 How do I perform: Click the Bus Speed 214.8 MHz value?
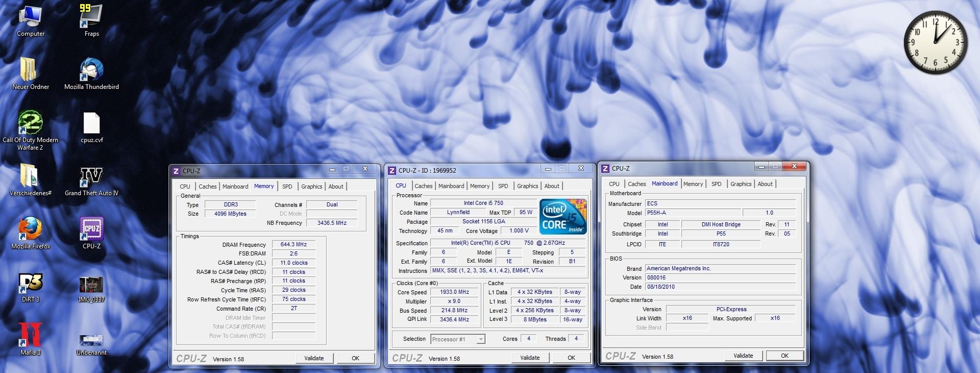pos(454,310)
